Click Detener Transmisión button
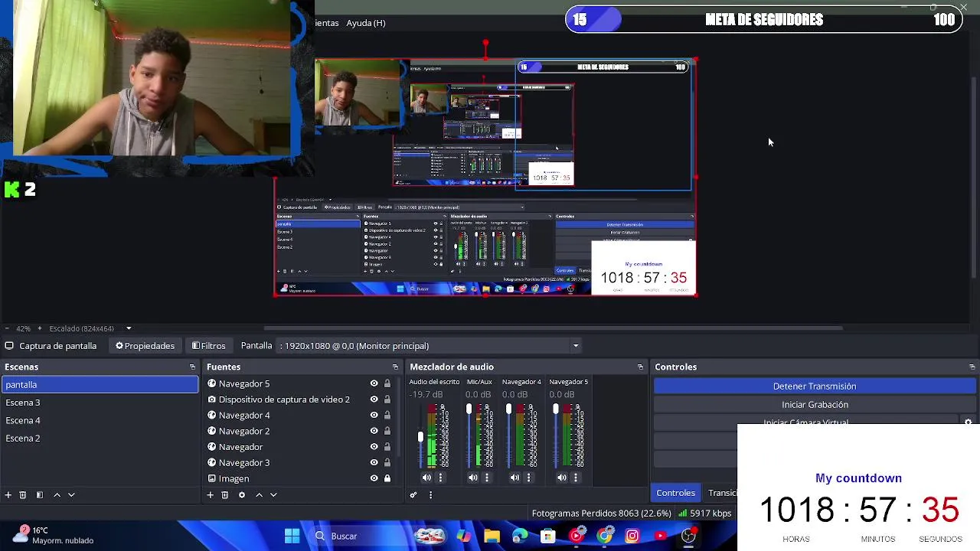 pyautogui.click(x=815, y=386)
